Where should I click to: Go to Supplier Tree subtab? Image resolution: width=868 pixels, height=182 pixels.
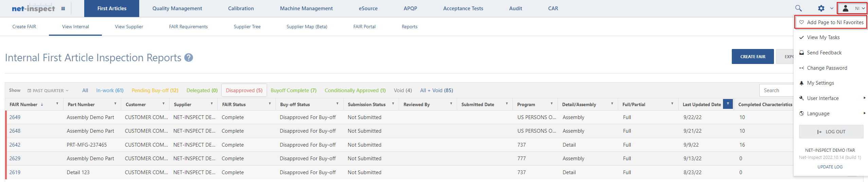(x=247, y=27)
